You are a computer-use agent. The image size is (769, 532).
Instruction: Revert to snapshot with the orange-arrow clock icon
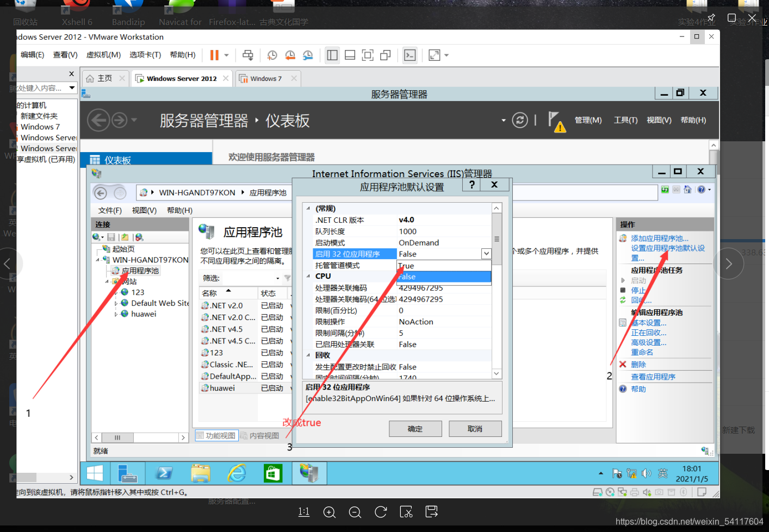coord(290,55)
